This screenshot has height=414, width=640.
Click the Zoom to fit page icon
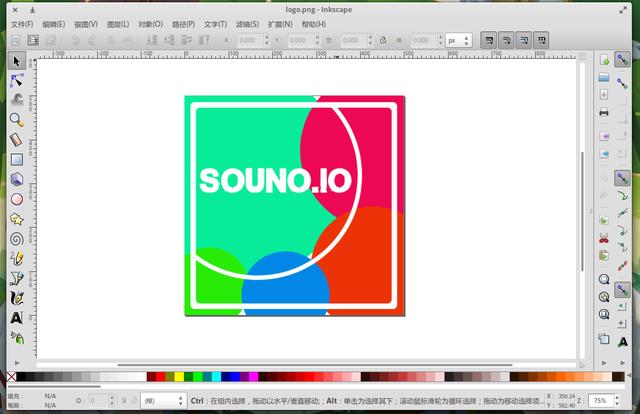(x=604, y=314)
